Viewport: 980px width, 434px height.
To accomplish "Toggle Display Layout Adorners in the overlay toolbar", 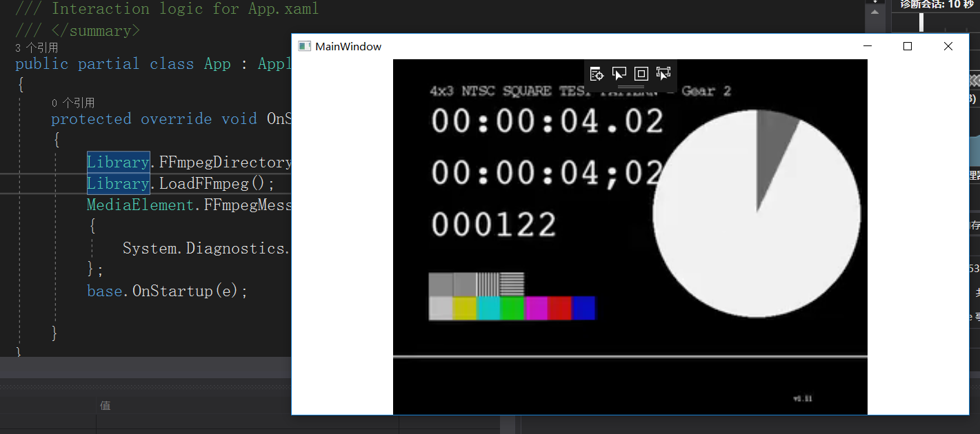I will tap(641, 73).
